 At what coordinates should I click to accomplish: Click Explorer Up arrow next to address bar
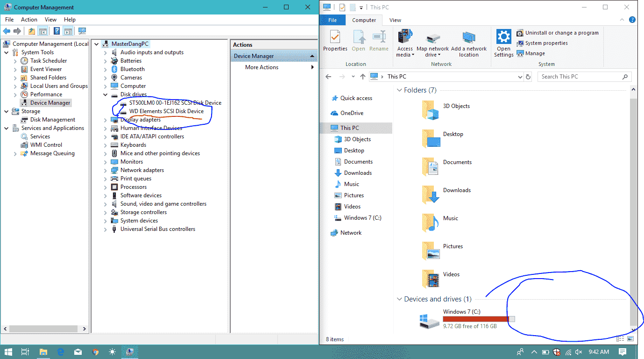click(362, 77)
